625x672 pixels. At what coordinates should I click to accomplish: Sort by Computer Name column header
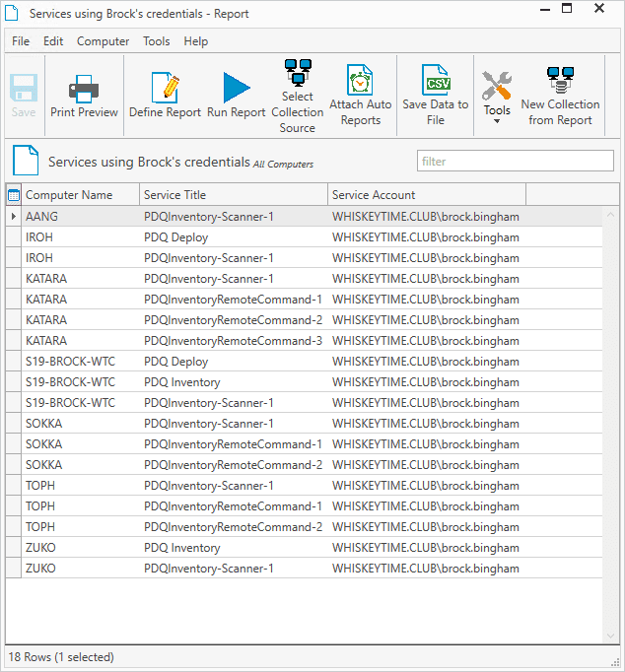coord(80,195)
